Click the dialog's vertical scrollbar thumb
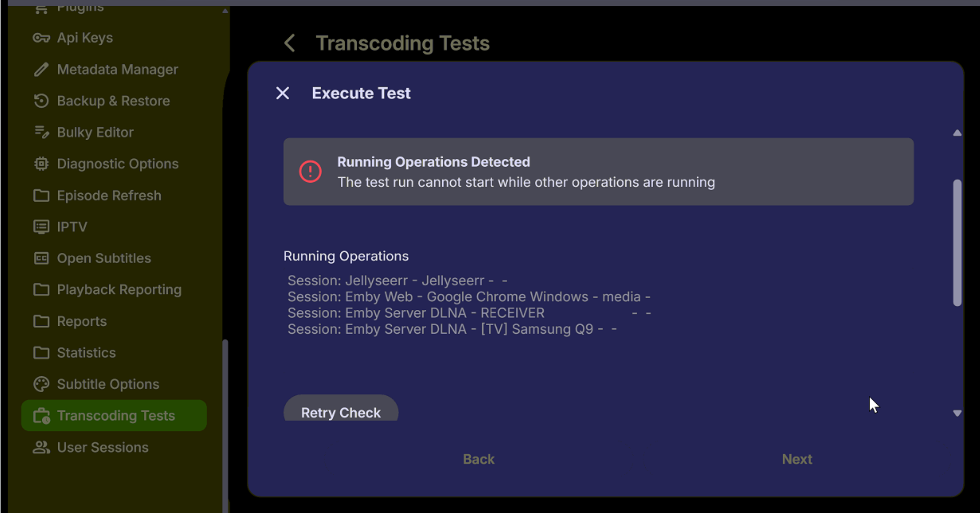980x513 pixels. click(x=957, y=242)
